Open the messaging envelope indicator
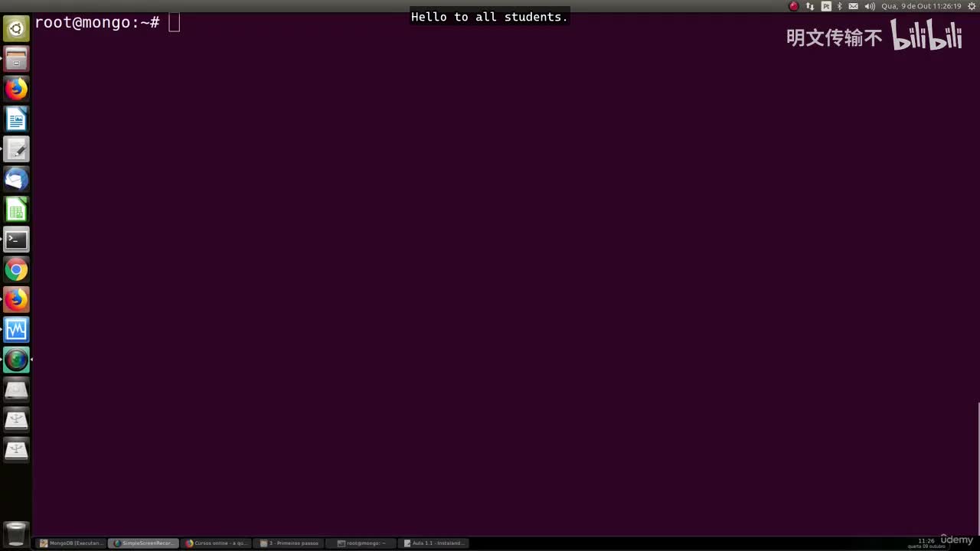The image size is (980, 551). pyautogui.click(x=854, y=6)
